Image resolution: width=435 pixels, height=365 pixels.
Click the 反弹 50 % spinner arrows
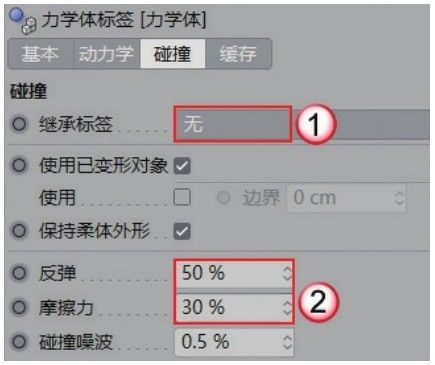(287, 273)
